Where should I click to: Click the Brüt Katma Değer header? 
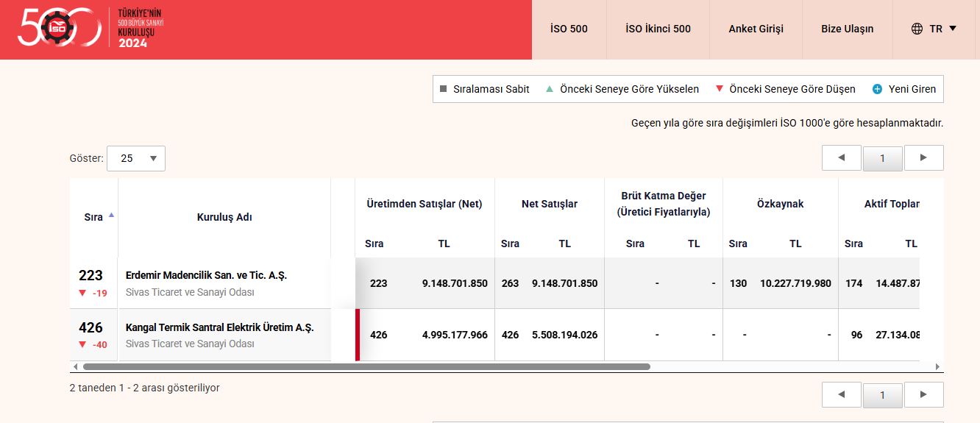tap(664, 204)
